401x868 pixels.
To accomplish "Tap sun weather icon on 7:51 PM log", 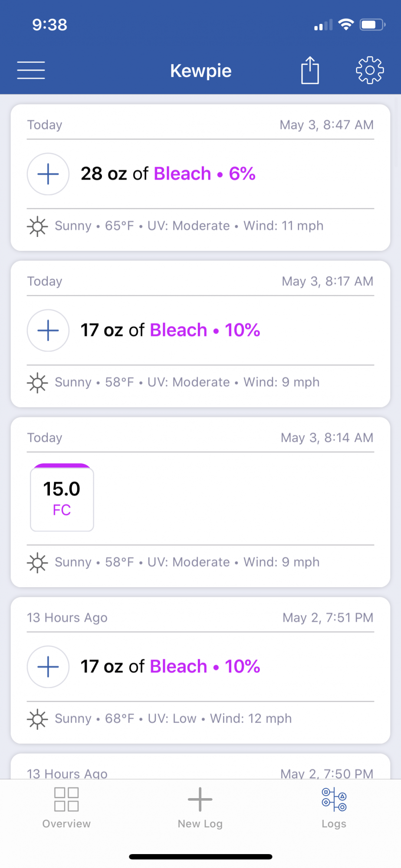I will [37, 719].
